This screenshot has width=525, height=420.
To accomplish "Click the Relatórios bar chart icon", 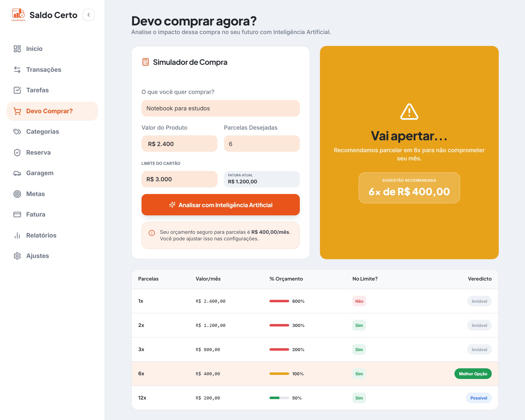I will [17, 235].
